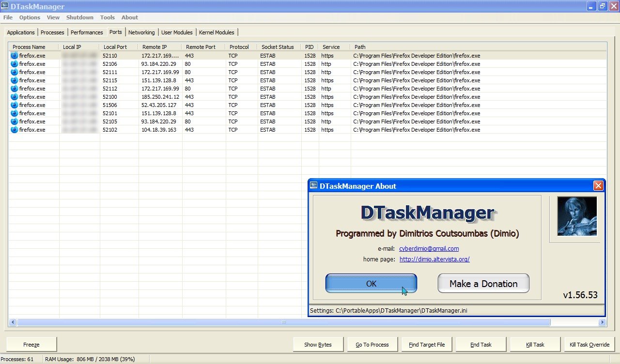Viewport: 620px width, 364px height.
Task: Click the Kill Task button
Action: tap(535, 345)
